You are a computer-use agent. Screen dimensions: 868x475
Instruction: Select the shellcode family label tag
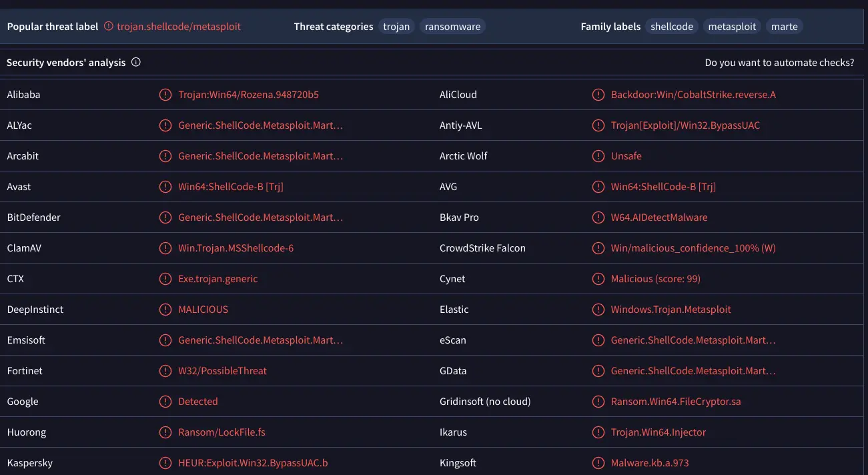672,27
